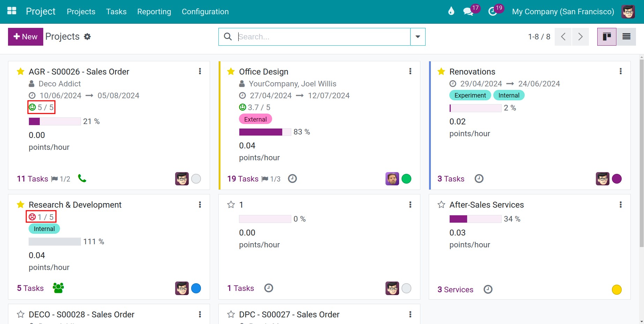Mark After-Sales Services as favorite
This screenshot has width=644, height=324.
click(441, 205)
